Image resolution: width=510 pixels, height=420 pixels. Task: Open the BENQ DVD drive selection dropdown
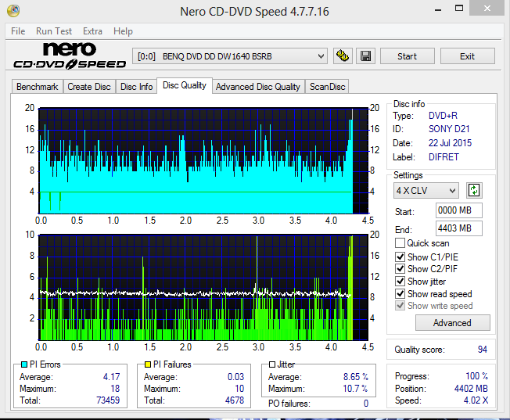tap(230, 56)
